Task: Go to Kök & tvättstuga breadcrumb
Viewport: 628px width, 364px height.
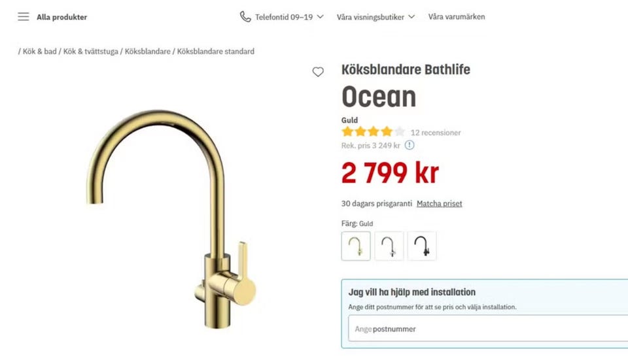Action: click(90, 51)
